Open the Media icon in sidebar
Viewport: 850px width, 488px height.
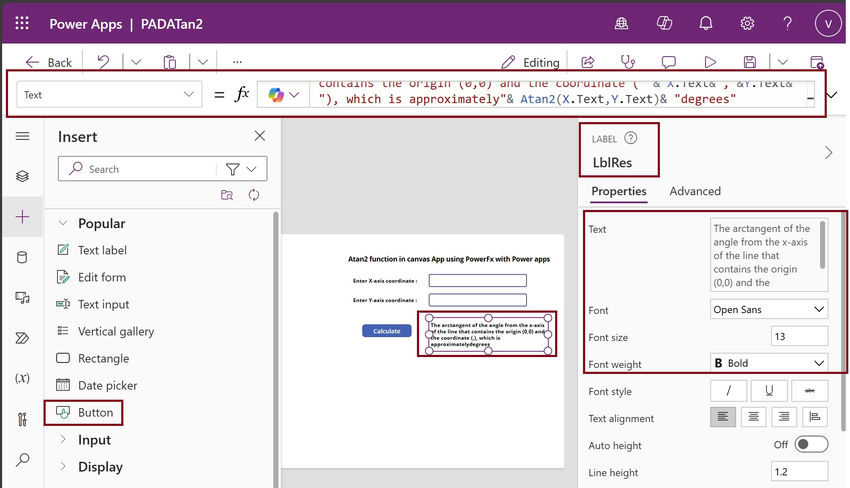[x=22, y=297]
